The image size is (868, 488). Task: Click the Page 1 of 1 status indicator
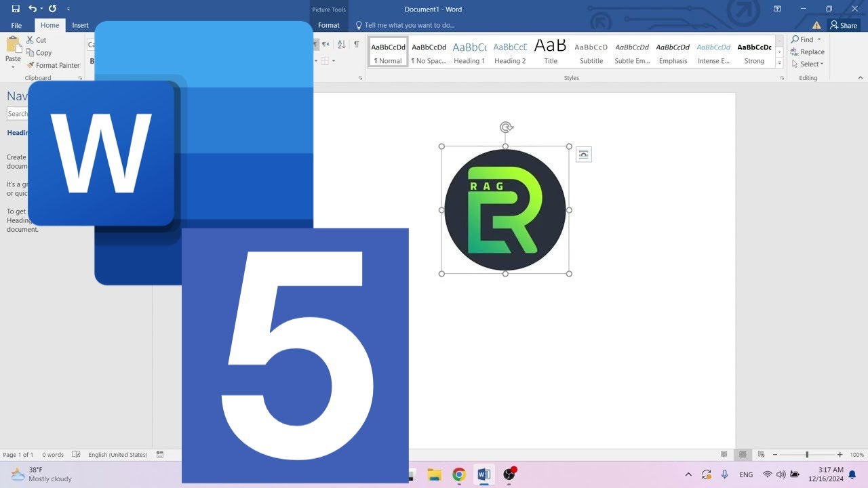tap(18, 455)
